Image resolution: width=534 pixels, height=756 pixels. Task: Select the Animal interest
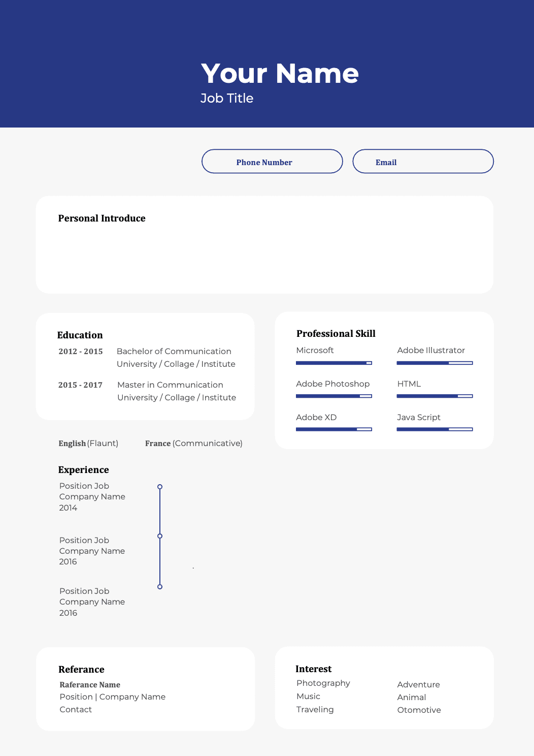pos(412,697)
